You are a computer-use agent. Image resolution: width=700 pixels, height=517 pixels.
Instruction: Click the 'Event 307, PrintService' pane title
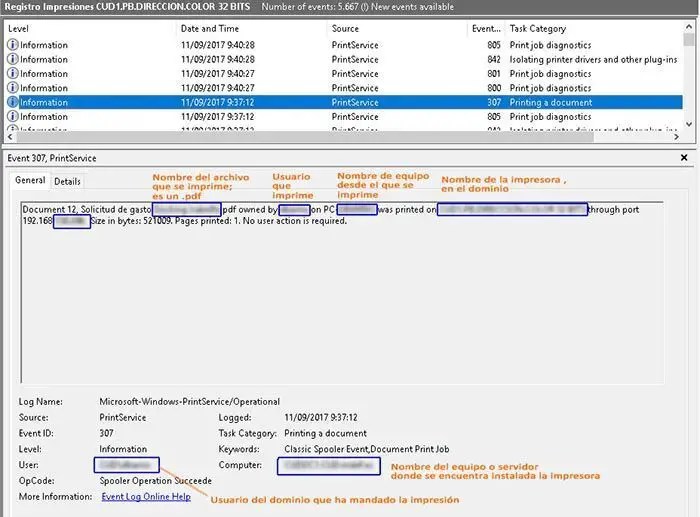pyautogui.click(x=52, y=158)
